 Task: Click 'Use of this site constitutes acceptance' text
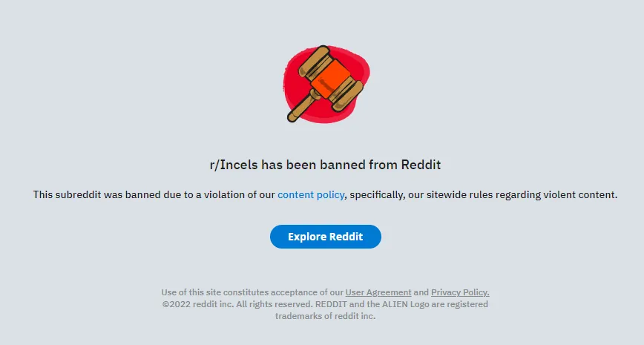coord(240,292)
